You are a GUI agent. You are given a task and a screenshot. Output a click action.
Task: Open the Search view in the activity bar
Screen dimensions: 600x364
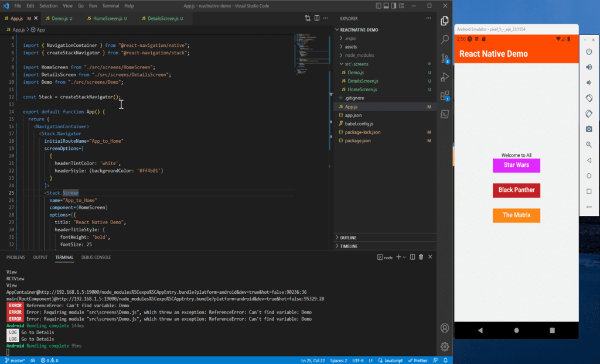pos(445,39)
